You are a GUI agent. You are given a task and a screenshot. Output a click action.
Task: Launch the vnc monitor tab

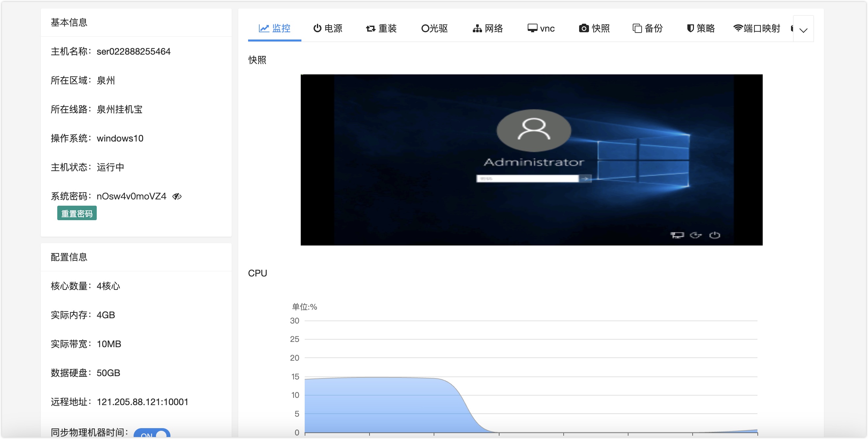click(541, 28)
